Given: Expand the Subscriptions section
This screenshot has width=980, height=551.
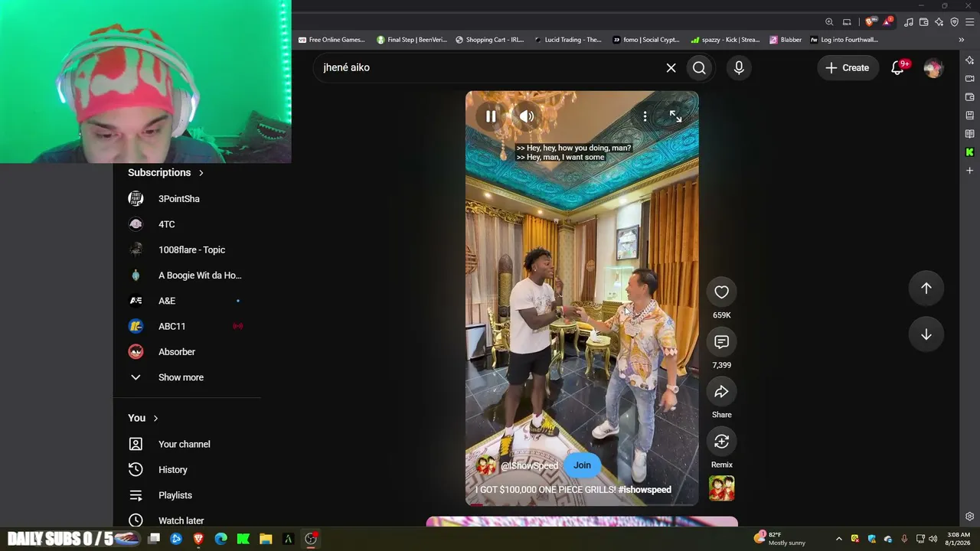Looking at the screenshot, I should pos(165,173).
